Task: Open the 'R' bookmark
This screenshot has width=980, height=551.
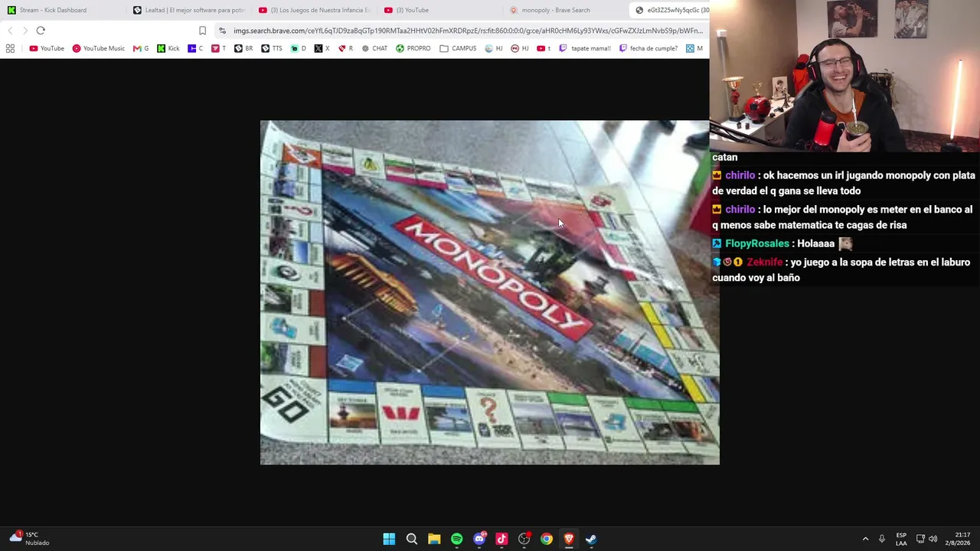Action: click(345, 48)
